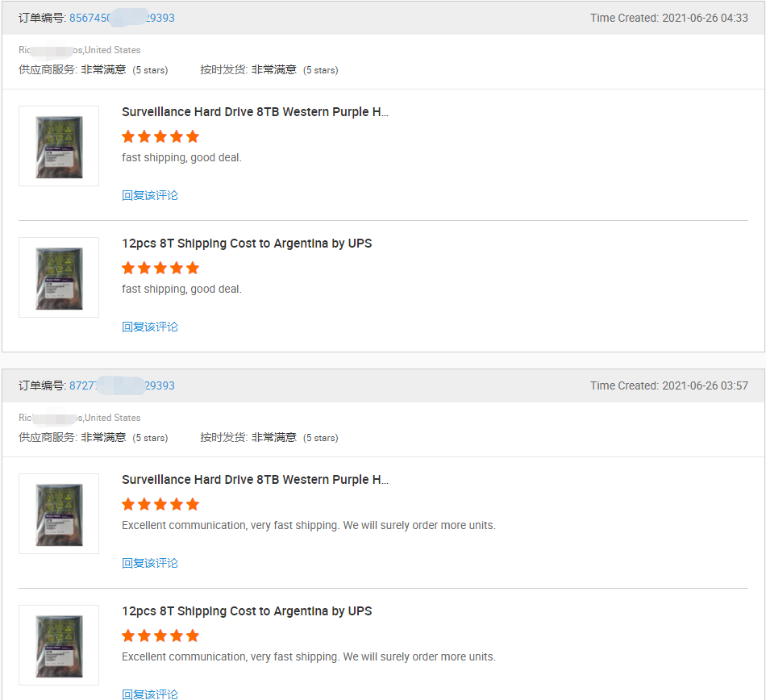Click Surveillance Hard Drive thumbnail in the 04:33 order
Viewport: 766px width, 700px height.
tap(59, 146)
